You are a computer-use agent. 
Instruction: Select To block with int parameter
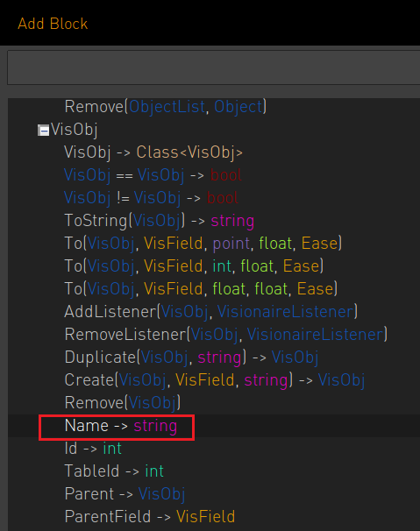tap(194, 266)
